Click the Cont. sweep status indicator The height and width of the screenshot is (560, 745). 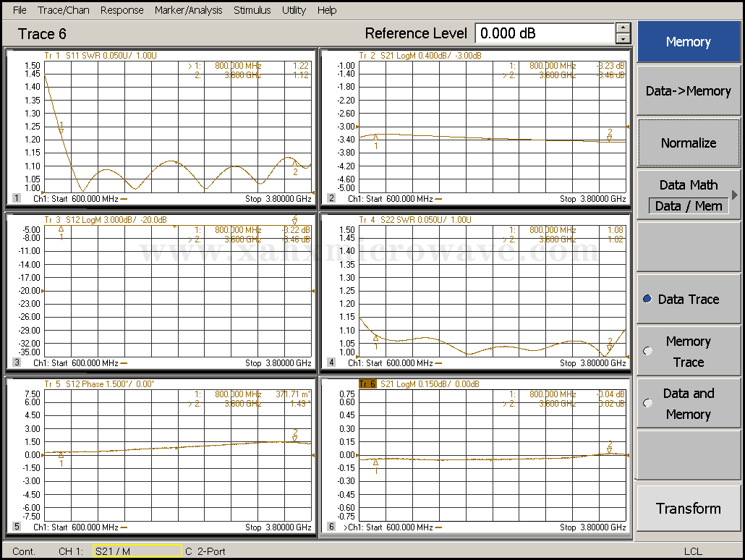pos(24,551)
